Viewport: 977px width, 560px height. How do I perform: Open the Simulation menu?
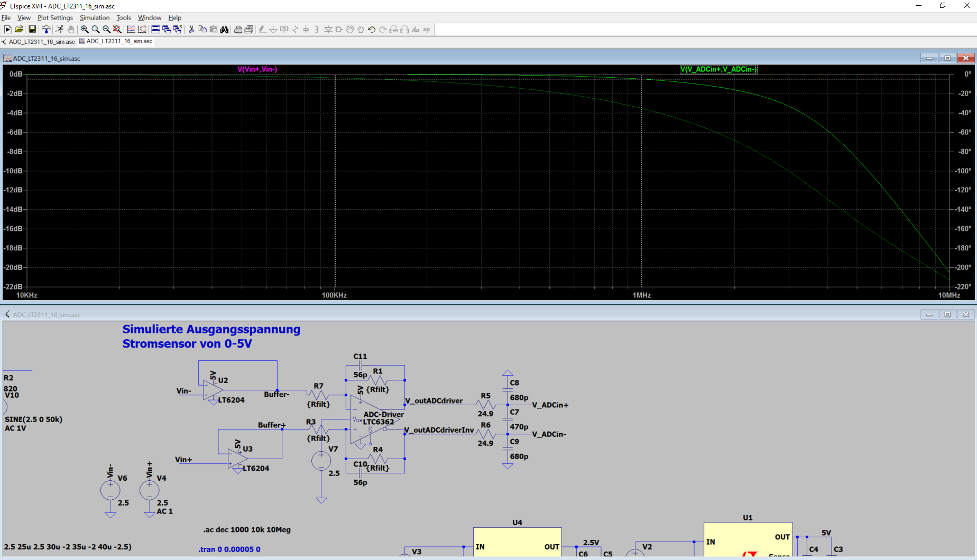coord(94,17)
